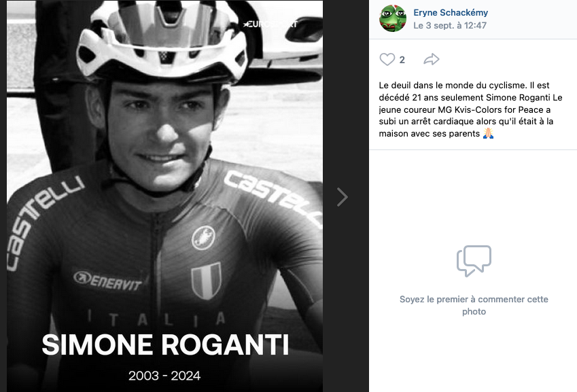Open Eryne Schackémy author name link
The height and width of the screenshot is (392, 577).
[451, 12]
